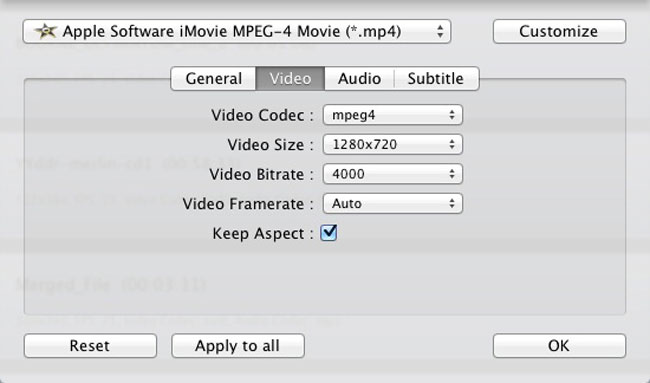This screenshot has width=650, height=383.
Task: Open the Audio tab
Action: tap(359, 78)
